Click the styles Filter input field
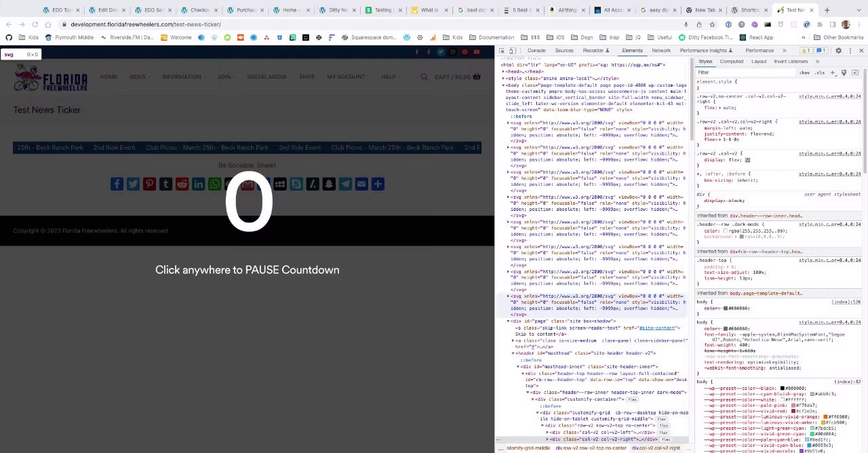This screenshot has height=453, width=868. coord(746,73)
